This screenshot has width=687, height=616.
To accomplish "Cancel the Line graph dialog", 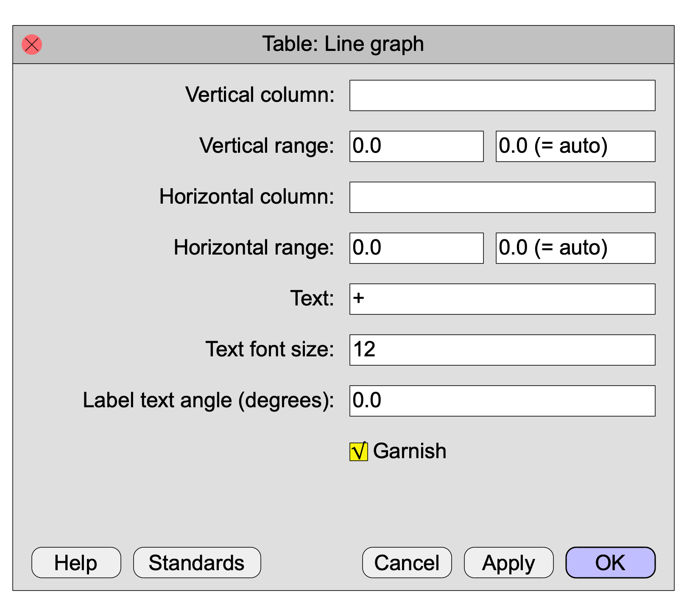I will click(407, 563).
